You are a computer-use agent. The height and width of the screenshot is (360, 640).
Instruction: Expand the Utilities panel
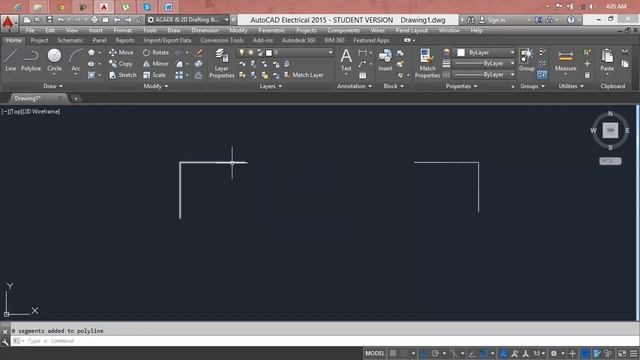click(x=571, y=86)
